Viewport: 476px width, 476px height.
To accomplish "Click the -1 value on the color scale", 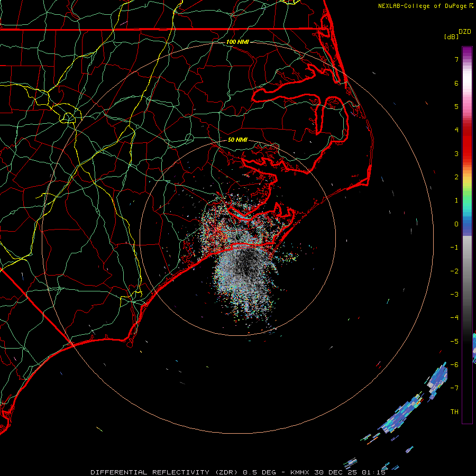I will pyautogui.click(x=454, y=248).
